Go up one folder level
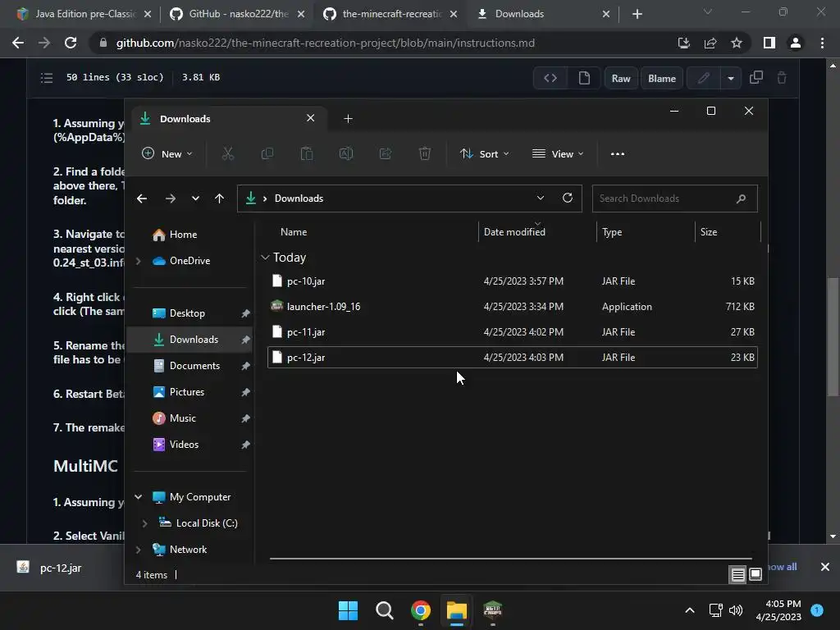 point(219,199)
